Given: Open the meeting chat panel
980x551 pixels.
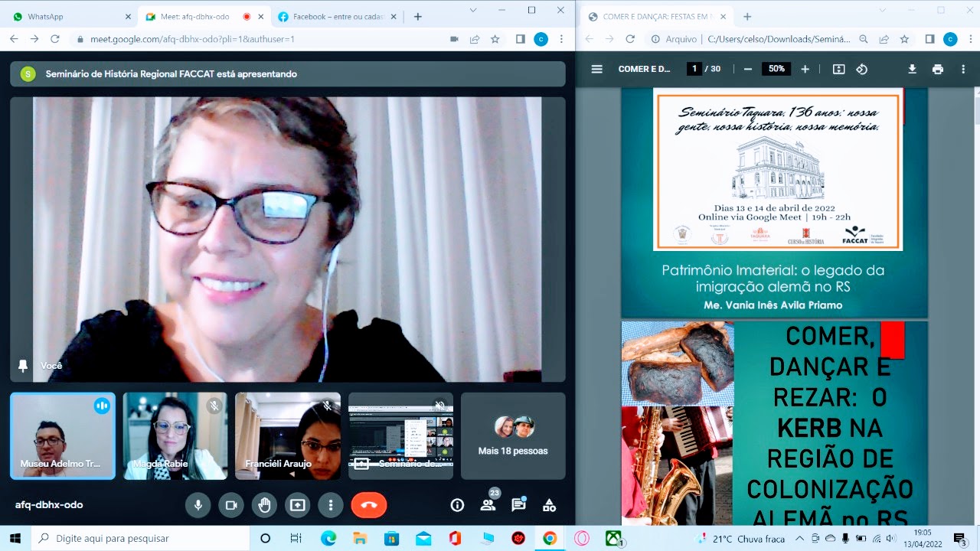Looking at the screenshot, I should (518, 505).
